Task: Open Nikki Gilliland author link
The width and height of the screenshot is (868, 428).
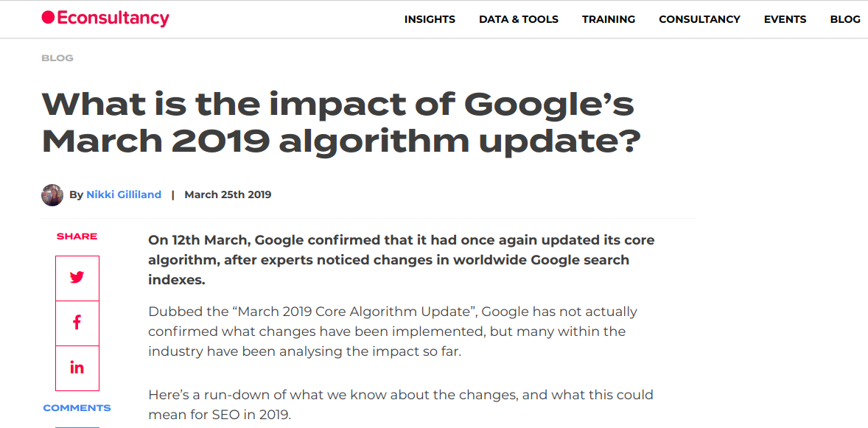Action: [124, 195]
